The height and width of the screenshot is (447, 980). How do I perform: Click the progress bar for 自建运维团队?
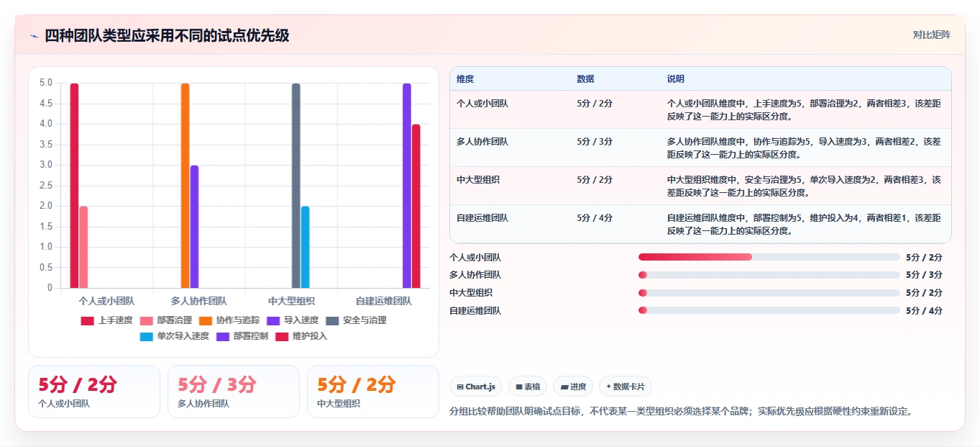[769, 310]
